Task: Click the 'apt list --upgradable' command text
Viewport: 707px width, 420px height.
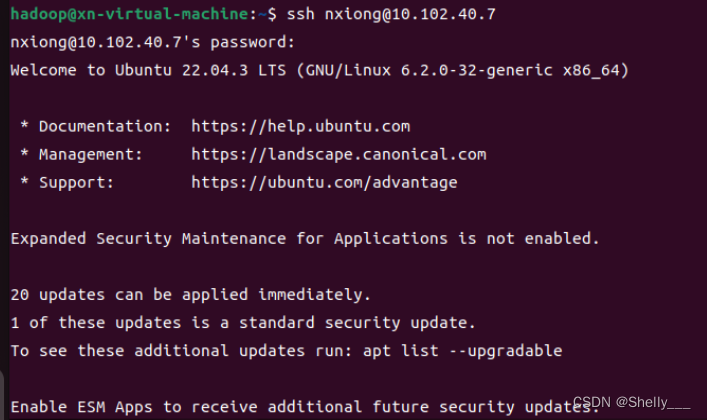Action: click(x=463, y=351)
